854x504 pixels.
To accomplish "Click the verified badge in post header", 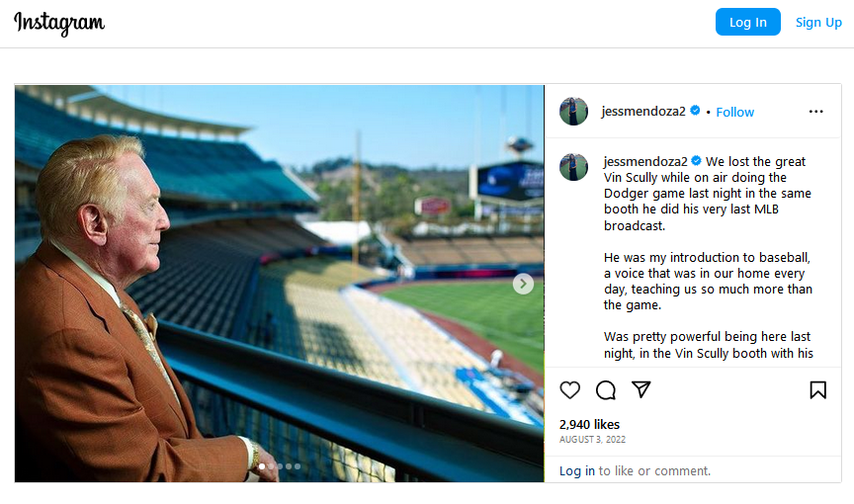I will pyautogui.click(x=695, y=111).
